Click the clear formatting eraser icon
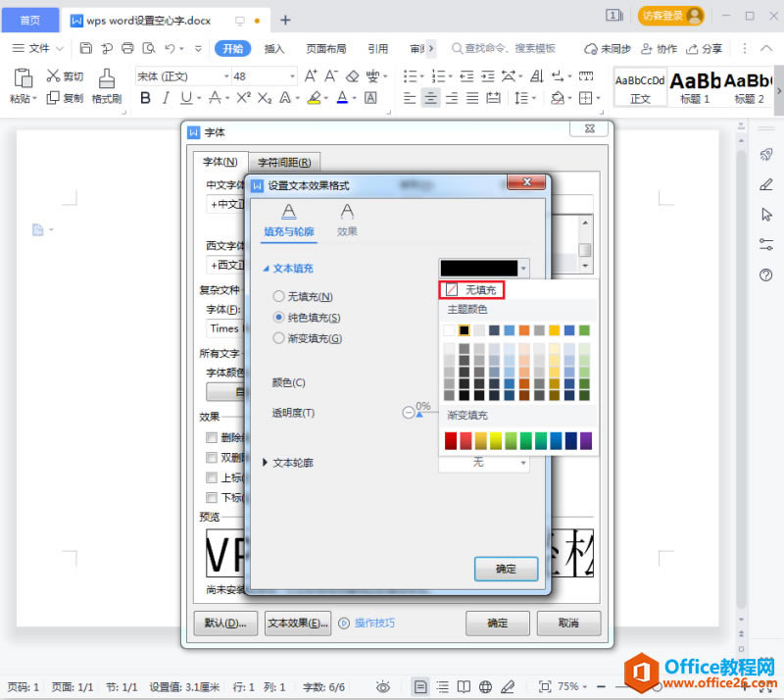Image resolution: width=784 pixels, height=700 pixels. pyautogui.click(x=353, y=76)
